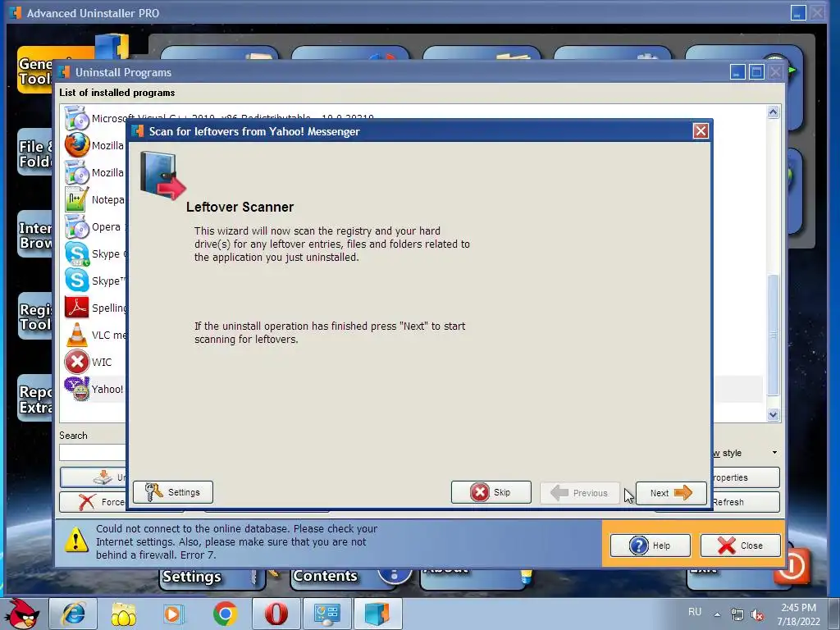Click the RU language indicator
Screen dimensions: 840x630
[x=695, y=612]
